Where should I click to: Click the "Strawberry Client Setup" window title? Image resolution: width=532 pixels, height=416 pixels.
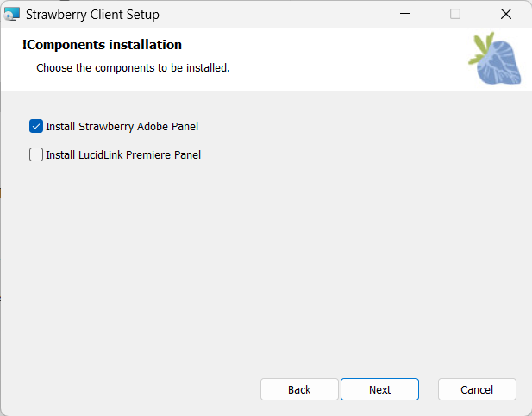coord(92,15)
